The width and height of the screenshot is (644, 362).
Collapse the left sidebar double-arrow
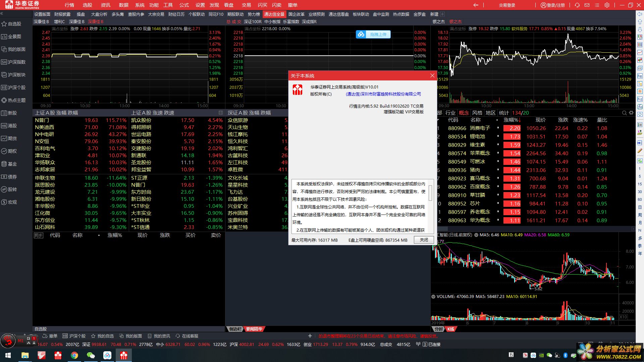pos(2,14)
